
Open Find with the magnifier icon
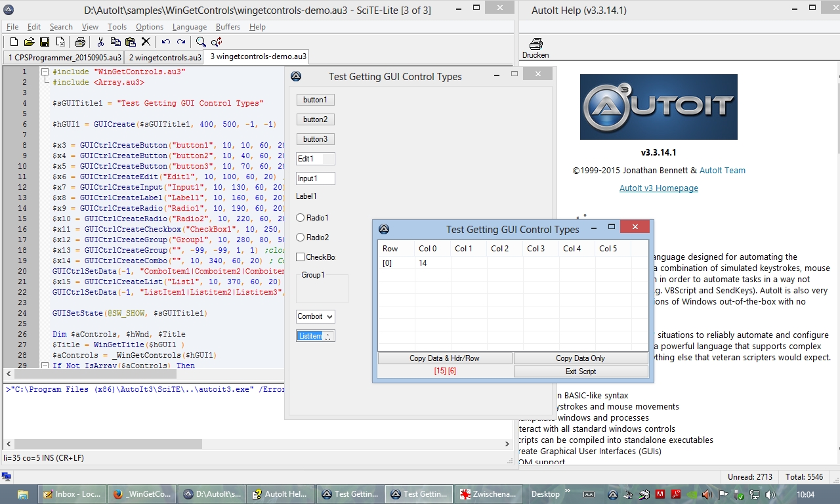(x=201, y=42)
